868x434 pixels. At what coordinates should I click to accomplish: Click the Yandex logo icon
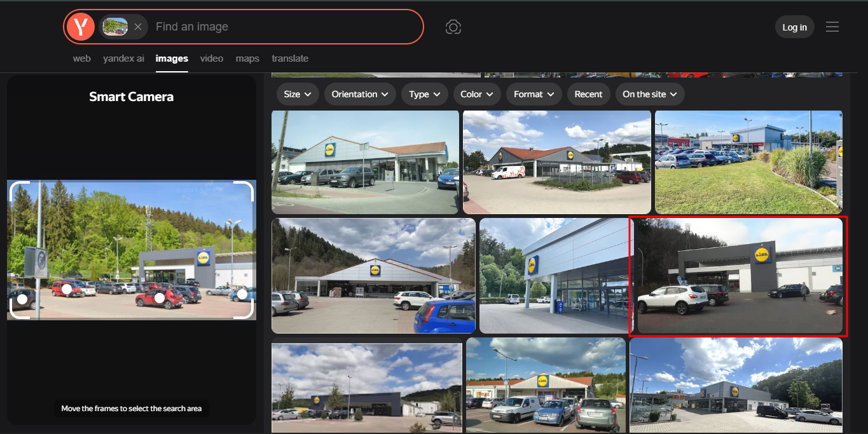[81, 27]
